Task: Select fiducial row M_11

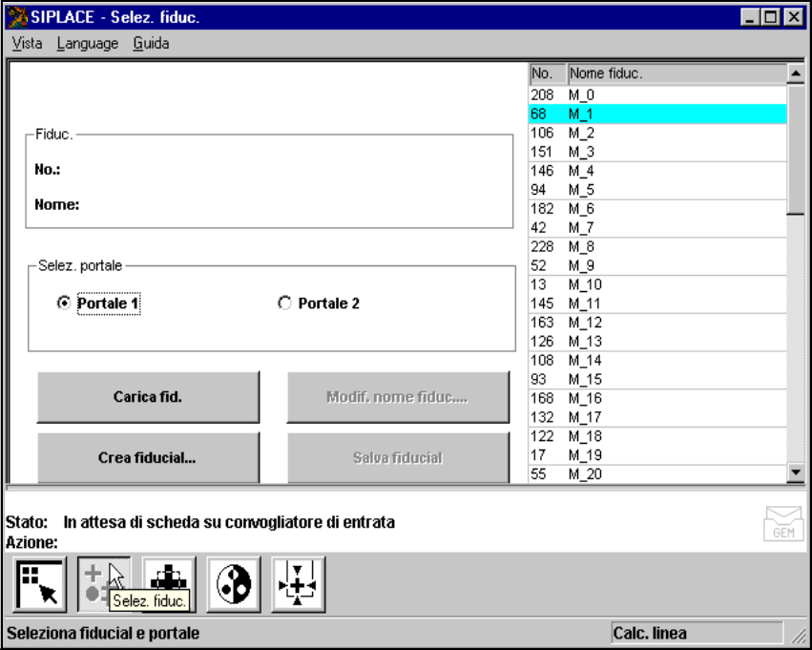Action: [x=657, y=304]
